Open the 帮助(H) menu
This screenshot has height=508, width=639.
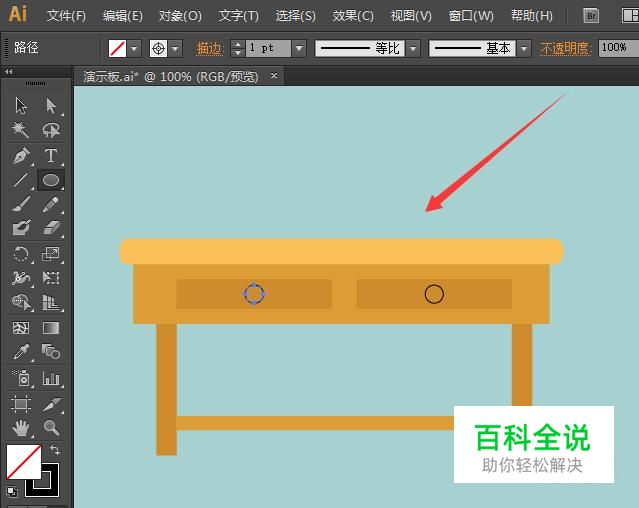pyautogui.click(x=532, y=16)
